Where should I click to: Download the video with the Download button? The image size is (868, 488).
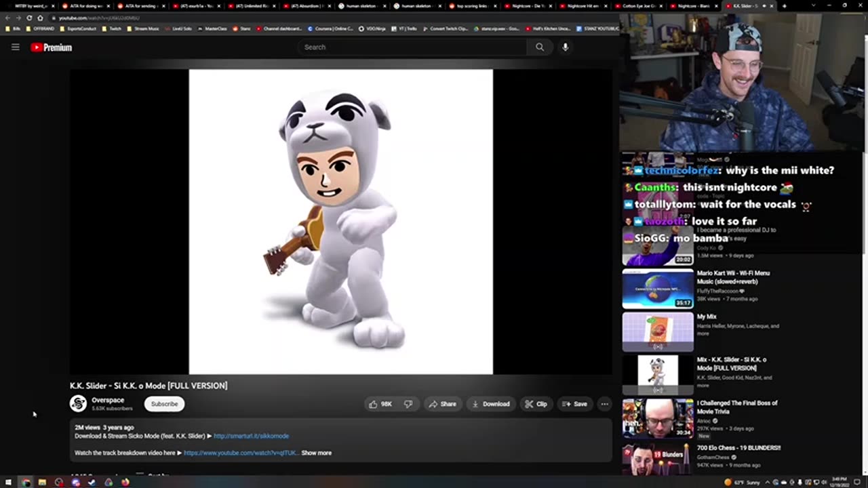point(491,404)
